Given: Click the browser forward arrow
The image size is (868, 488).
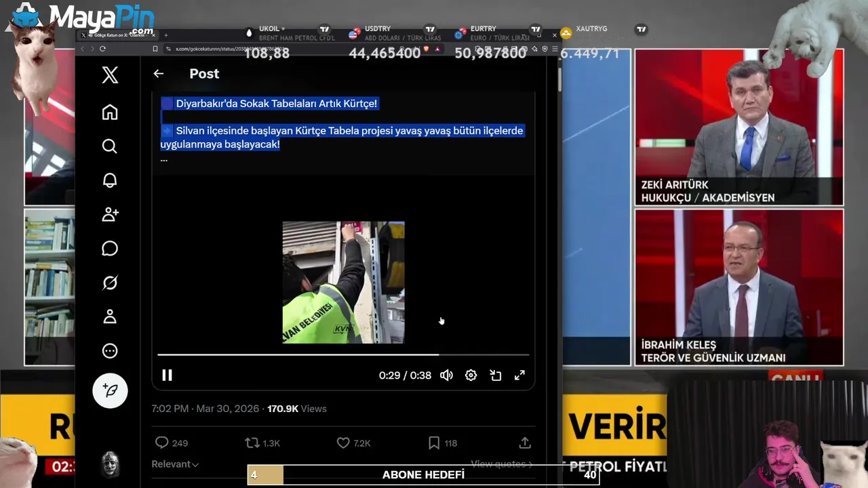Looking at the screenshot, I should pos(92,49).
